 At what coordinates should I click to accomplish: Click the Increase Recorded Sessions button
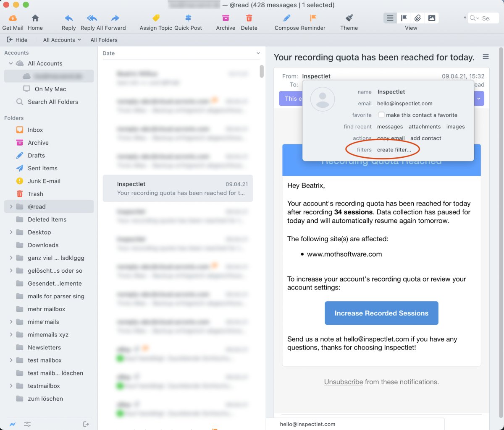pyautogui.click(x=381, y=313)
